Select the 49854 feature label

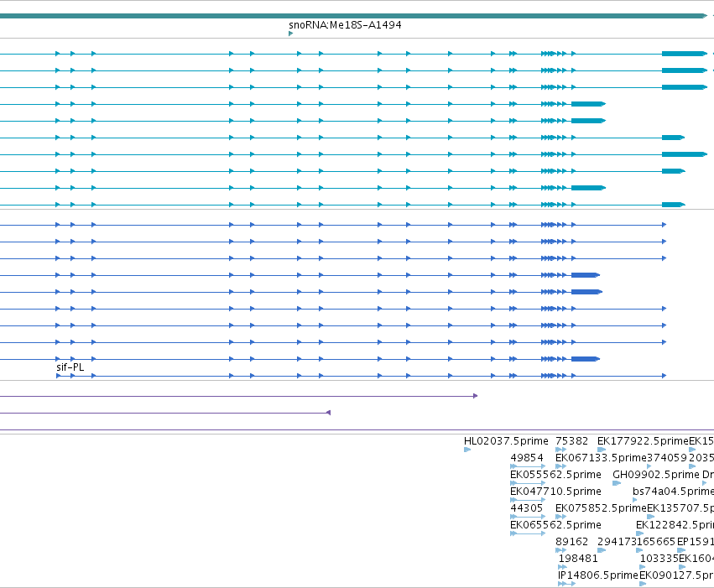tap(527, 458)
